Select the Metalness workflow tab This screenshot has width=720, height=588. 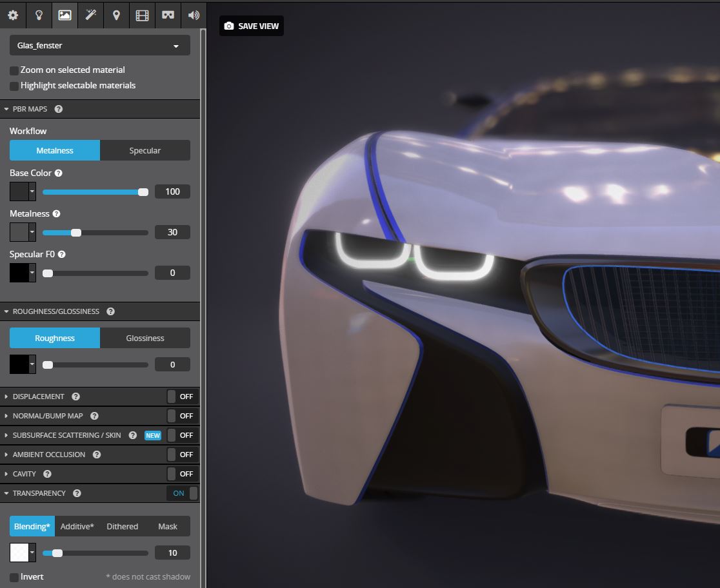(x=55, y=151)
